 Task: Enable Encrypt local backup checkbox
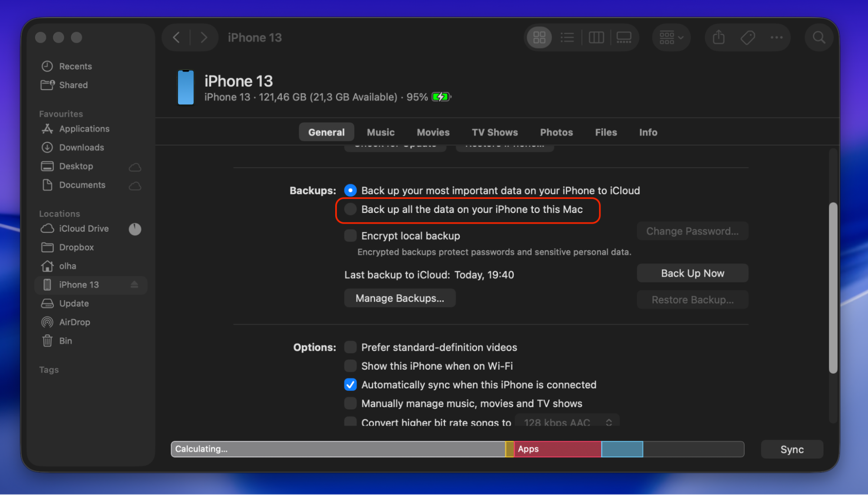(x=350, y=236)
